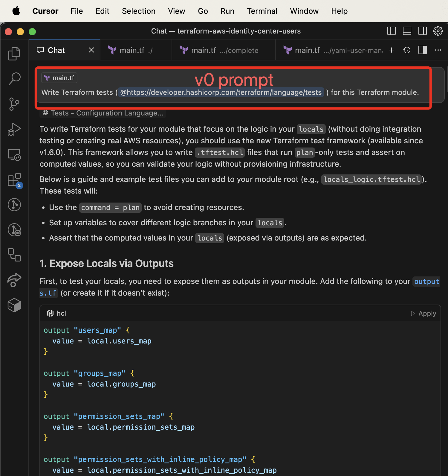
Task: Apply the hcl code block
Action: tap(423, 313)
